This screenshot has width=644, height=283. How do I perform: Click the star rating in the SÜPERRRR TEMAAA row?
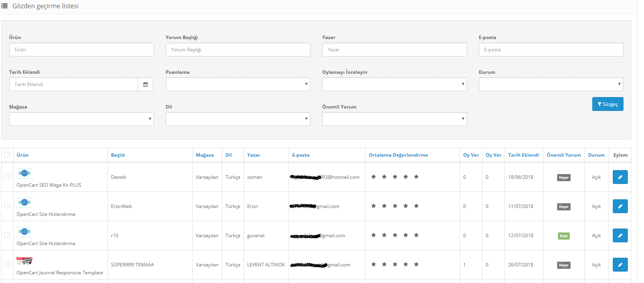395,264
